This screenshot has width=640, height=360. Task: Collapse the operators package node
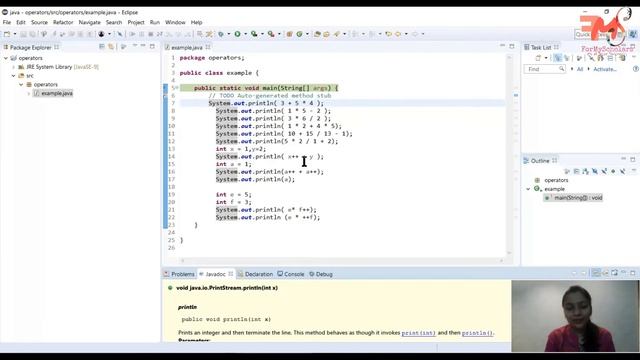[21, 84]
